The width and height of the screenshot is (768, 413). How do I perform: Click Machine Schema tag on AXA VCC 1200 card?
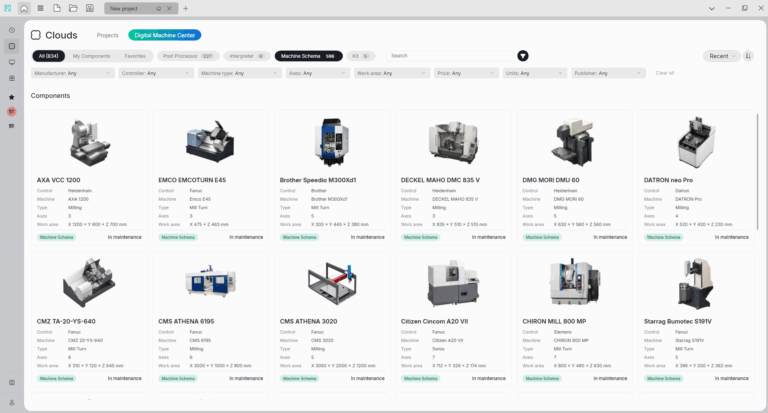pos(56,237)
